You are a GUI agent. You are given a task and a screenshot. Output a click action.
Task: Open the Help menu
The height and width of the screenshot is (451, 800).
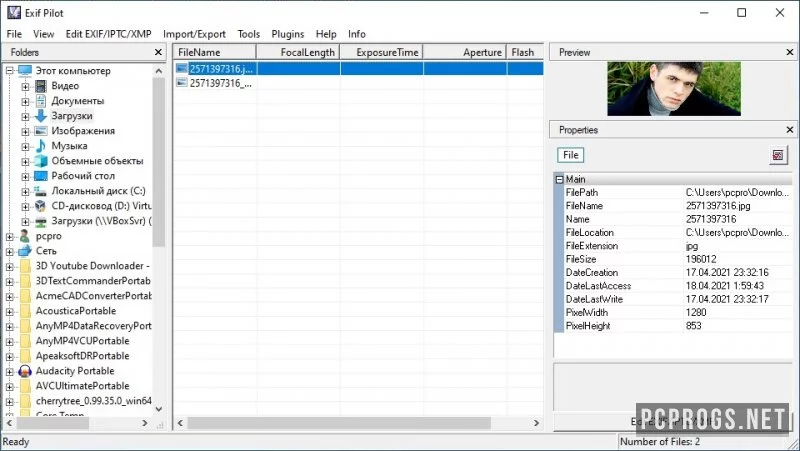click(326, 34)
